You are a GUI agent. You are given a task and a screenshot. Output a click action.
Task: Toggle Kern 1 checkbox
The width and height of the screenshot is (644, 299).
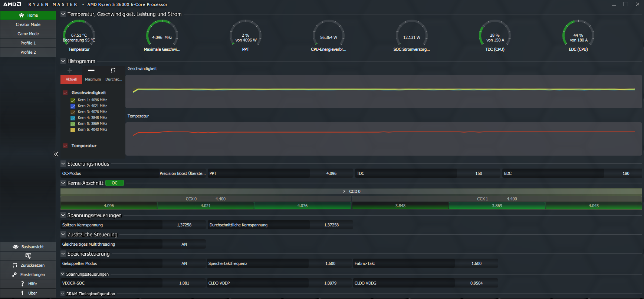tap(73, 100)
